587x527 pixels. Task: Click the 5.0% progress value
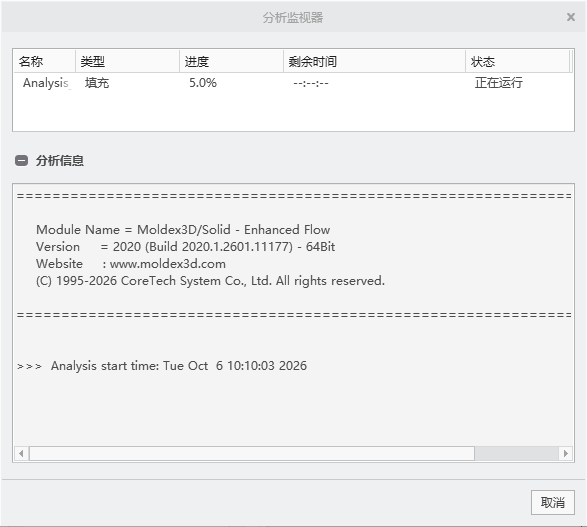(203, 83)
